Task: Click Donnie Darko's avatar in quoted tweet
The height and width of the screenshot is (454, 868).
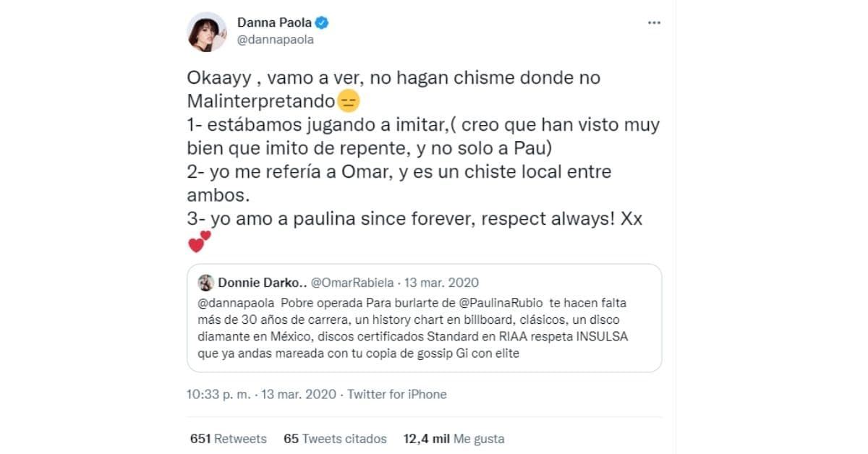Action: 206,282
